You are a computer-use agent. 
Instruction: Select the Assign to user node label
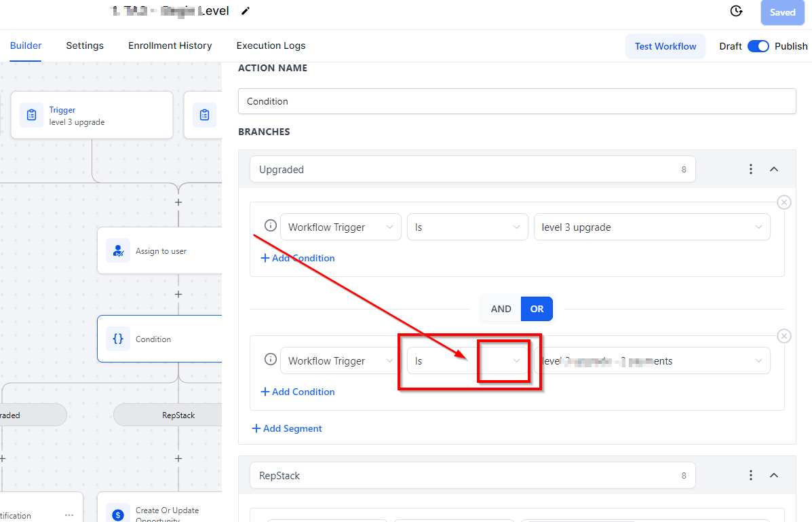click(x=161, y=251)
